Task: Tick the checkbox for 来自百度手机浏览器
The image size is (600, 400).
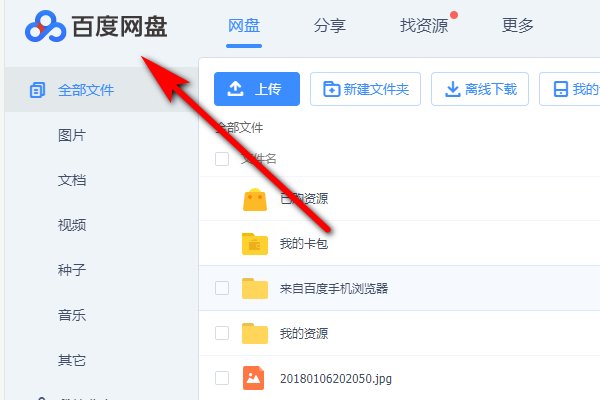Action: 222,288
